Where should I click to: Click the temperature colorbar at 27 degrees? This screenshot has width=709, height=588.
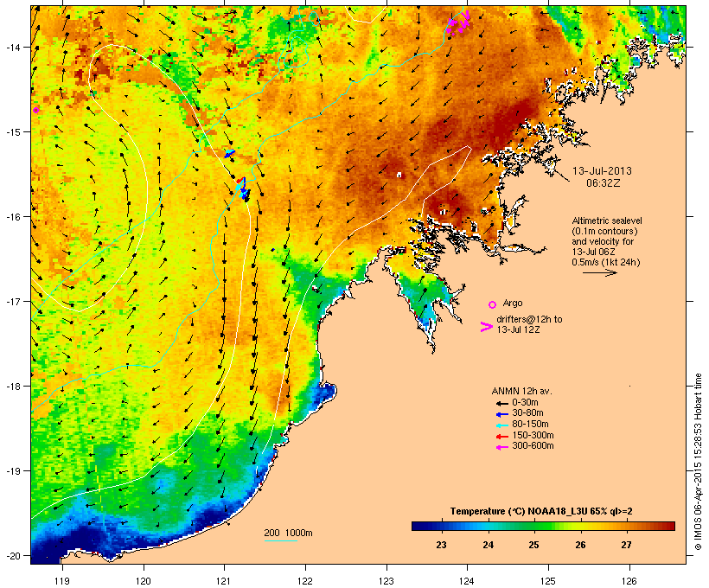pos(626,526)
